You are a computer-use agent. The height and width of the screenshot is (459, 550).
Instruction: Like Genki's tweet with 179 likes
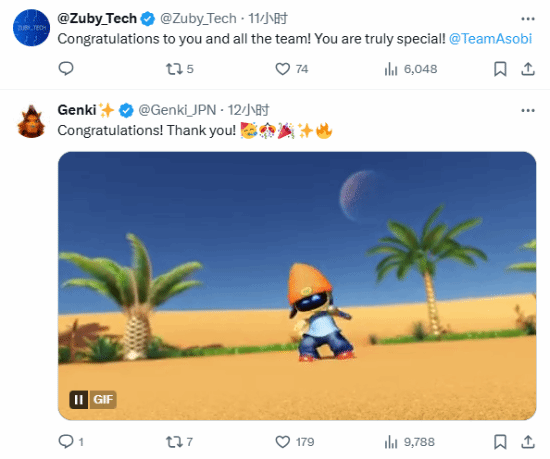[x=294, y=442]
